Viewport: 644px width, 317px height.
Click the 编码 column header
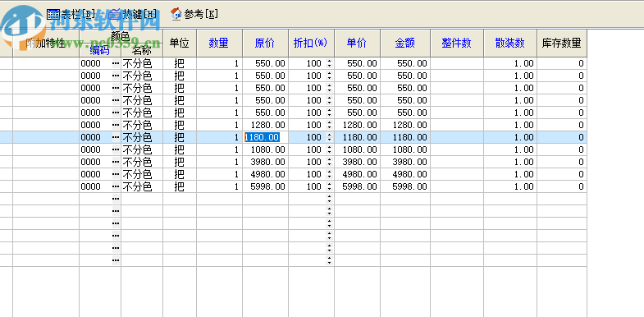(x=100, y=51)
